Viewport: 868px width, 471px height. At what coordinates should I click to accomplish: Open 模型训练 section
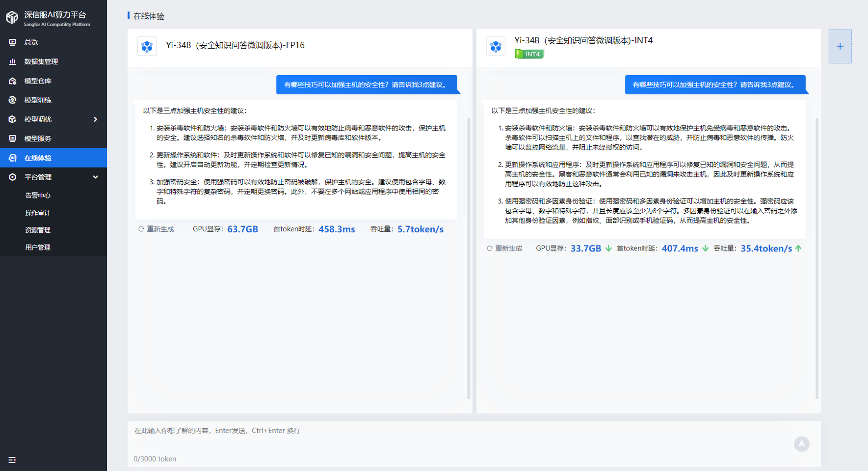tap(53, 100)
